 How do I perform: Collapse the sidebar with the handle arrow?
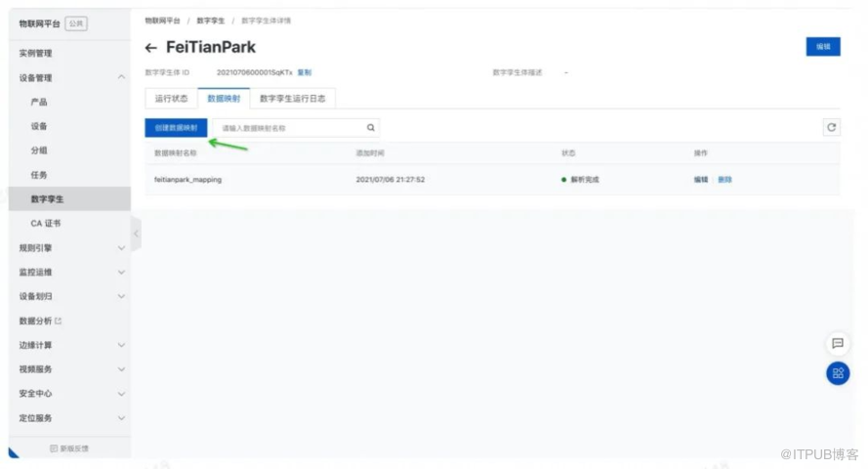coord(136,234)
